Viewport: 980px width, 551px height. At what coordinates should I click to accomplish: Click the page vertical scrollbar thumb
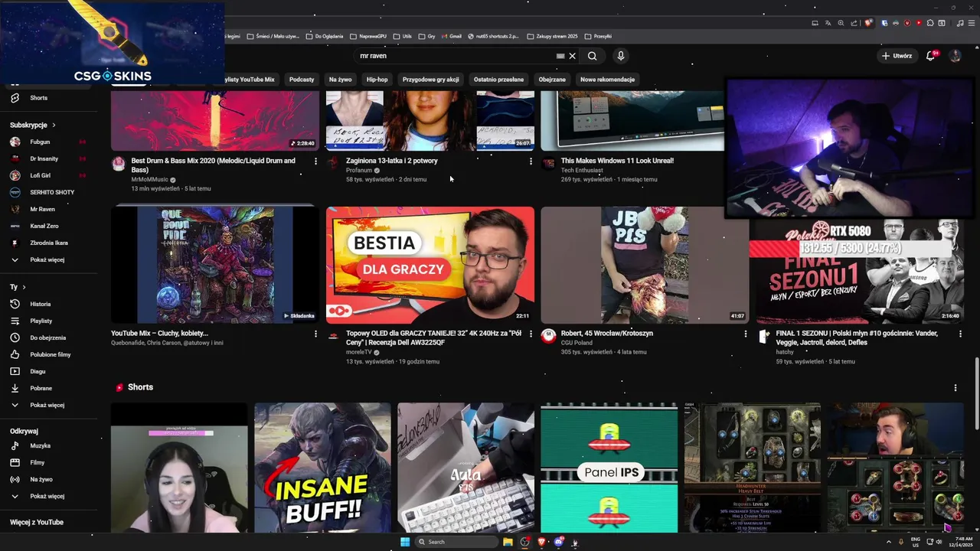(x=976, y=394)
